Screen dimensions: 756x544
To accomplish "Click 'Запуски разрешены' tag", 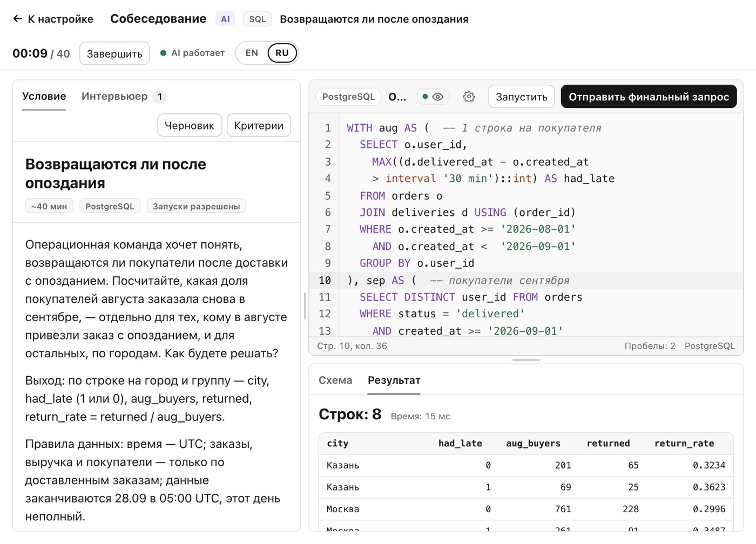I will pos(196,206).
